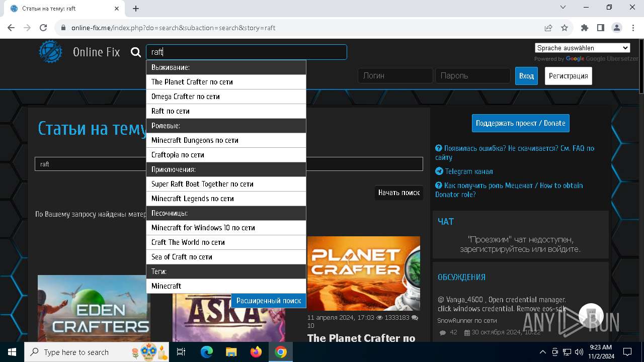Click the magnifier search icon by logo
The width and height of the screenshot is (644, 362).
click(136, 52)
